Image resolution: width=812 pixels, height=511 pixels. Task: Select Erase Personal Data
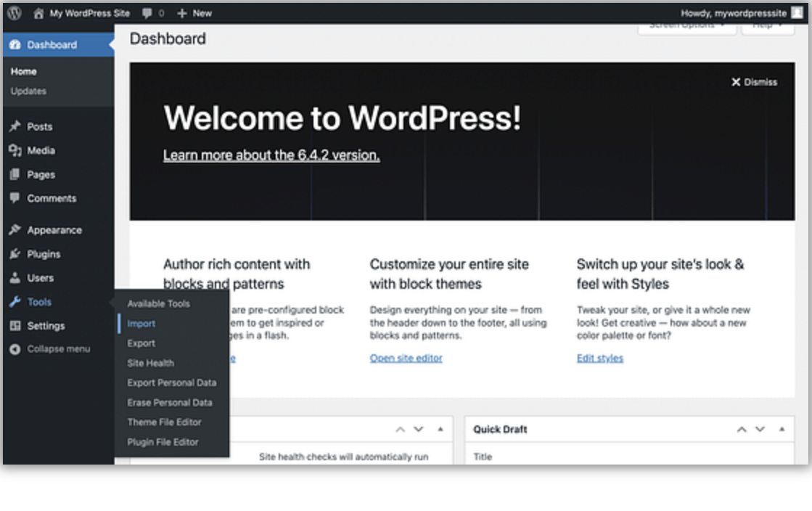[170, 402]
